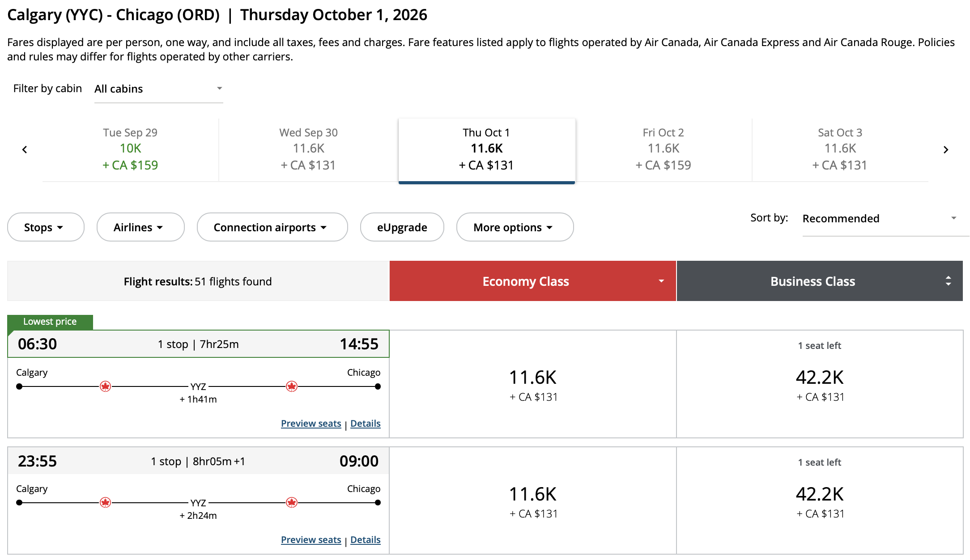Sort Business Class column with sort arrows
Image resolution: width=970 pixels, height=560 pixels.
click(948, 281)
